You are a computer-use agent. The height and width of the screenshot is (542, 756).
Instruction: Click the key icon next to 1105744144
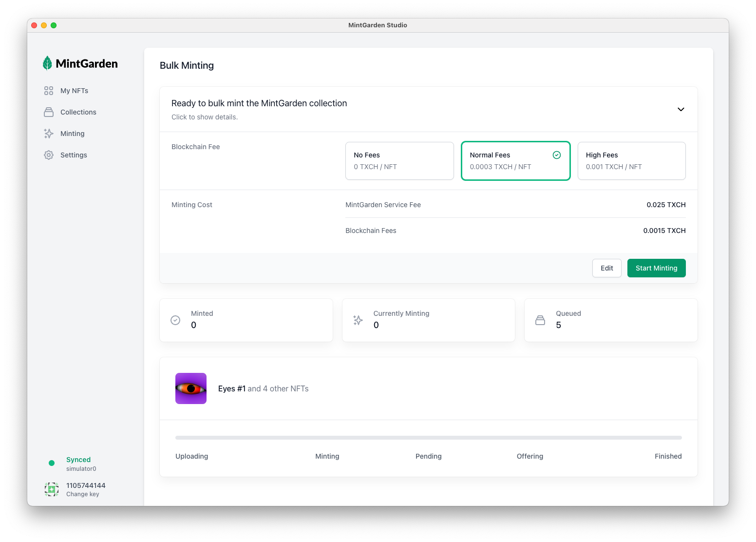tap(51, 489)
